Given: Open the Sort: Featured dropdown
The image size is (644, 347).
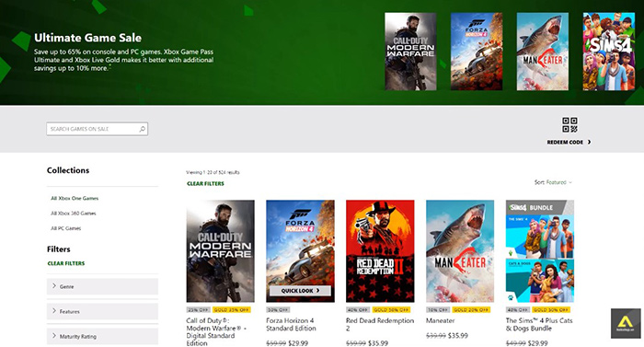Looking at the screenshot, I should [553, 182].
